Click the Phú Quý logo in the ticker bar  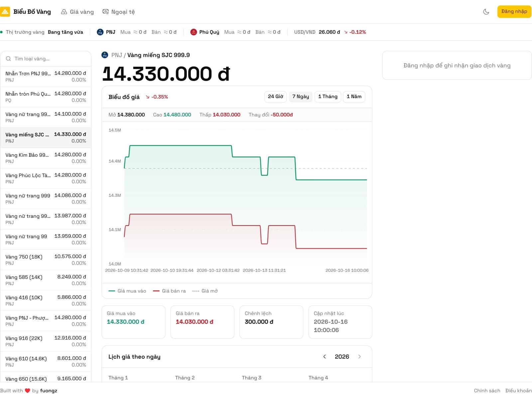[194, 32]
